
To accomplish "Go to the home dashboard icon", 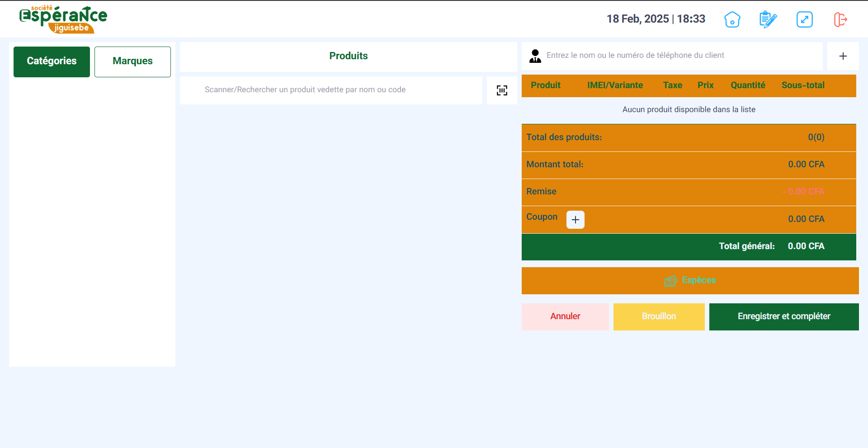I will pos(732,19).
